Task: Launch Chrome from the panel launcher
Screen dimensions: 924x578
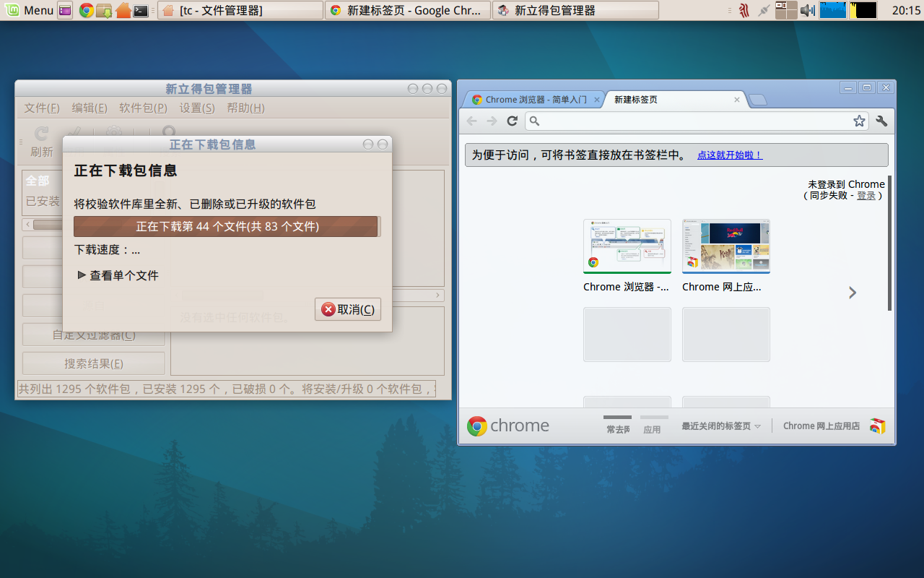Action: click(87, 10)
